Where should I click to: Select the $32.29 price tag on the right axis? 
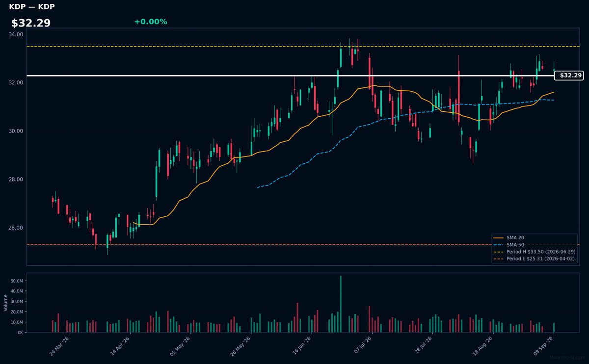568,76
